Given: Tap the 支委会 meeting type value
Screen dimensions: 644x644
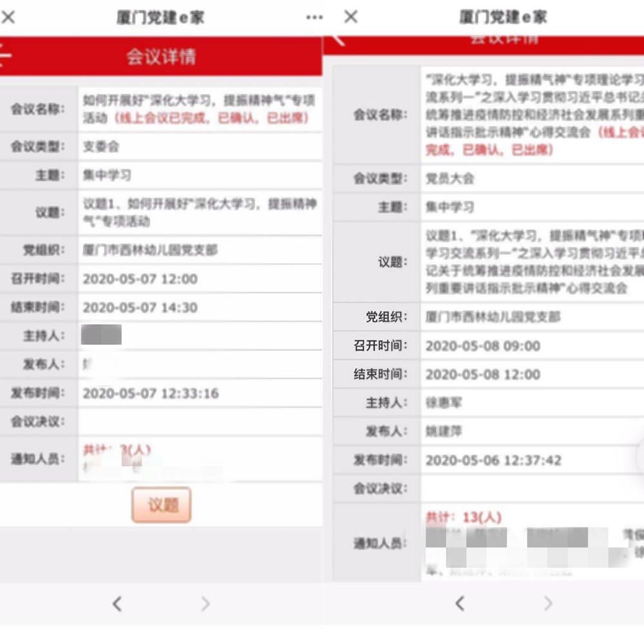Looking at the screenshot, I should pos(101,147).
